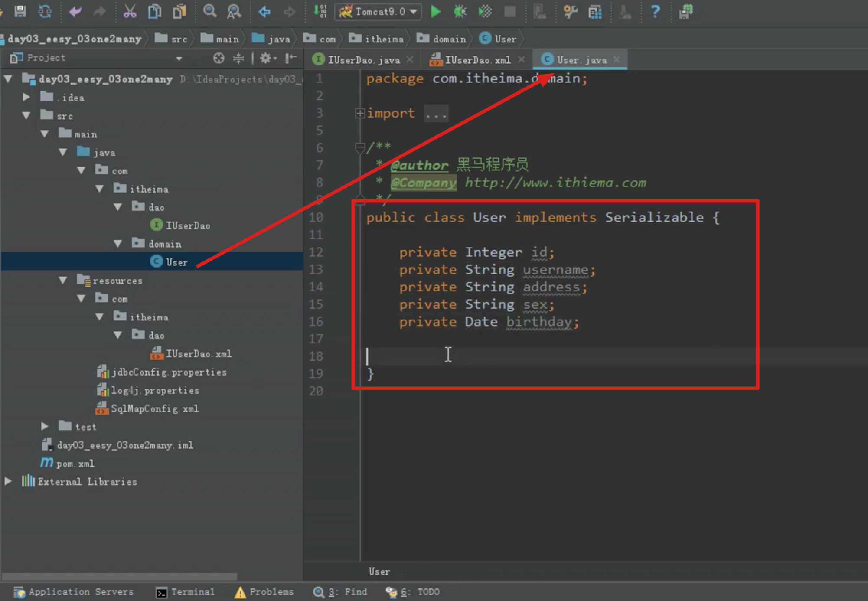Open the Terminal tool window

185,592
